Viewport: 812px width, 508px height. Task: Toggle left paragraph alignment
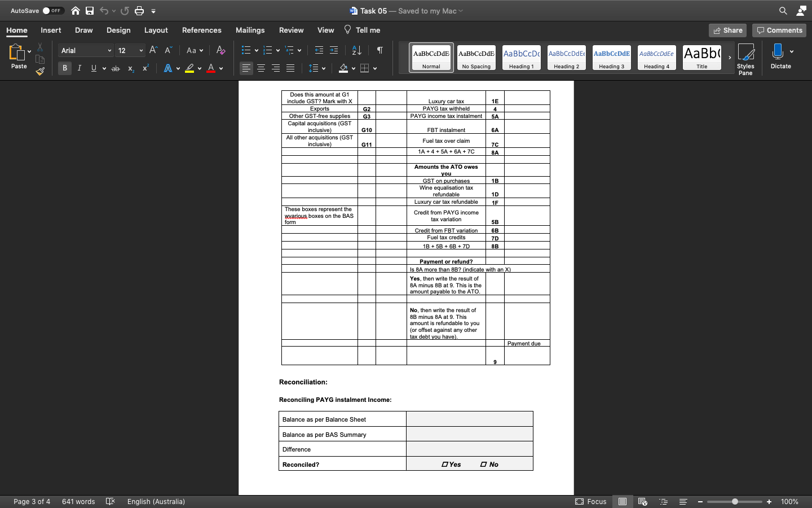[246, 68]
